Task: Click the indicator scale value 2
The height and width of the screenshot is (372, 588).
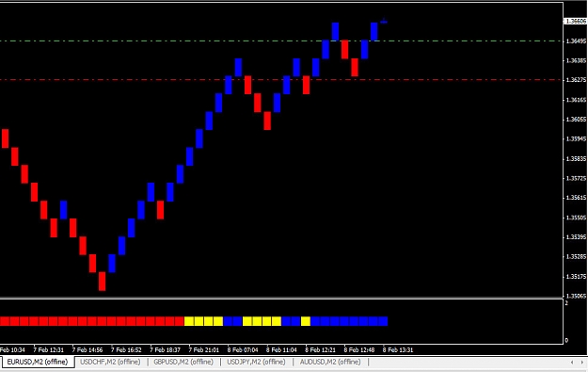Action: click(566, 303)
